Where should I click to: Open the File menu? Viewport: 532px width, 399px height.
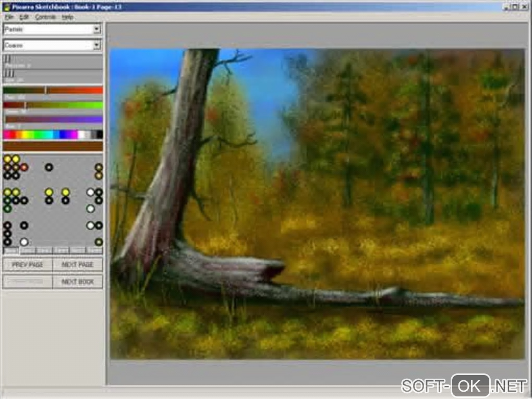(x=9, y=17)
